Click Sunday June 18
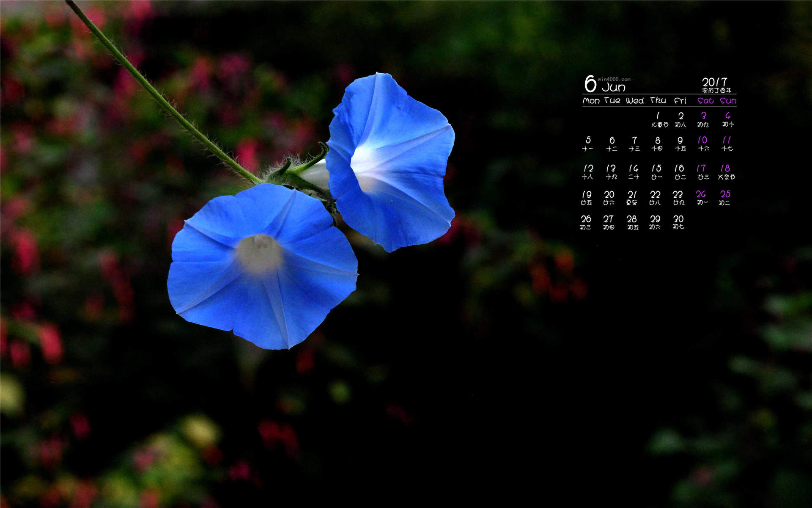Image resolution: width=812 pixels, height=508 pixels. (725, 168)
